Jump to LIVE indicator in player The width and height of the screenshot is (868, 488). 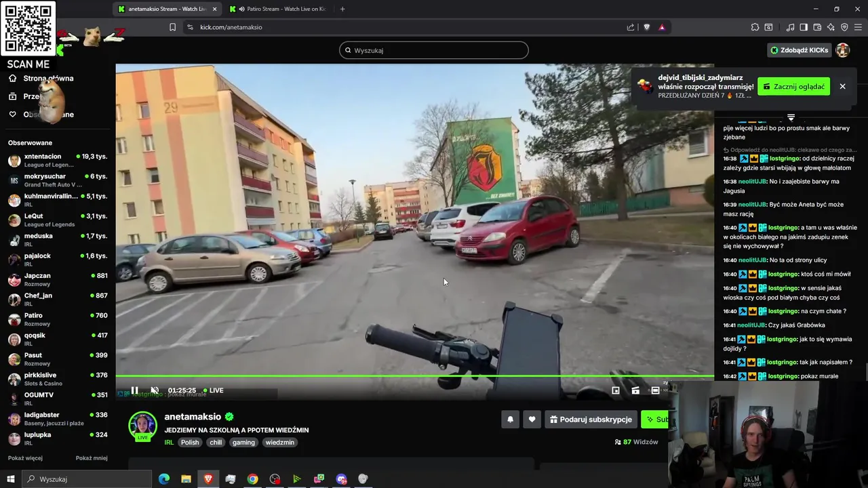[214, 390]
